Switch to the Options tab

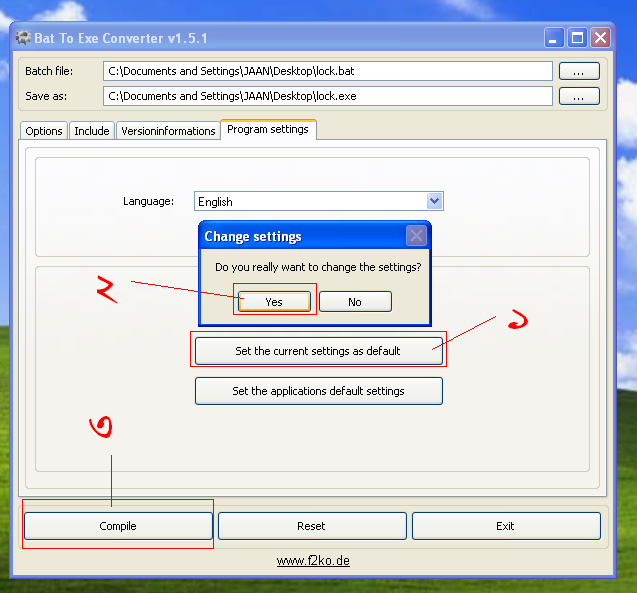[x=44, y=131]
